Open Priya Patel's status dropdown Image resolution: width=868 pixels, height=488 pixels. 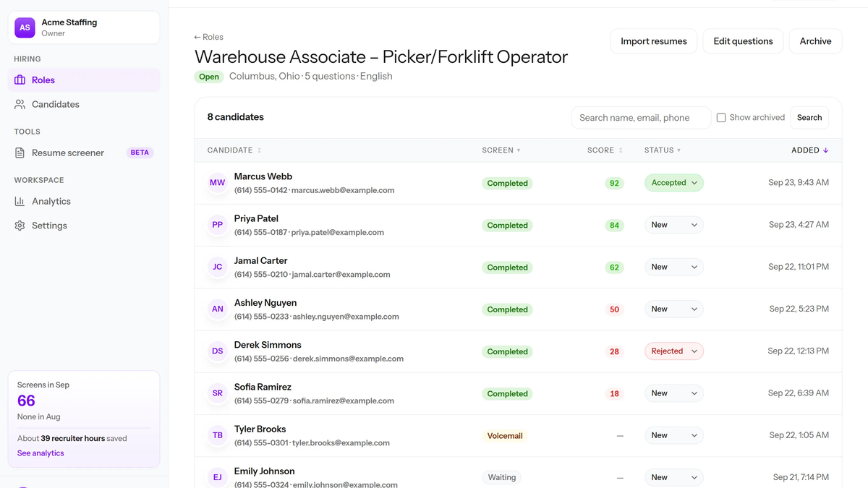point(674,225)
